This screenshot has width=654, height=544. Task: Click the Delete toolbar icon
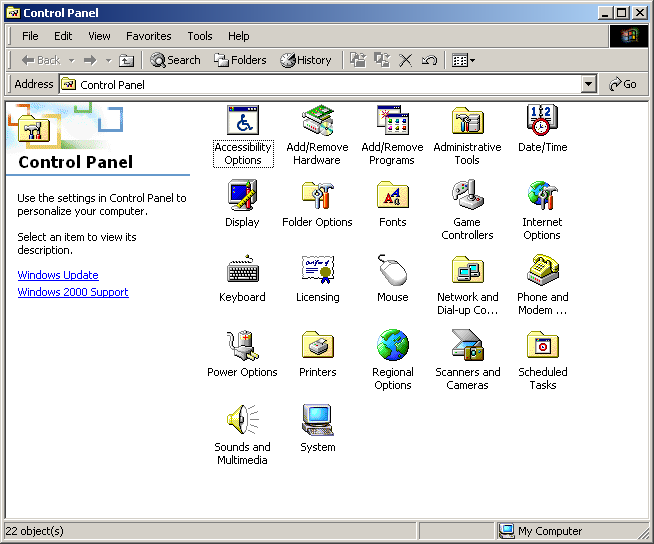(x=405, y=60)
